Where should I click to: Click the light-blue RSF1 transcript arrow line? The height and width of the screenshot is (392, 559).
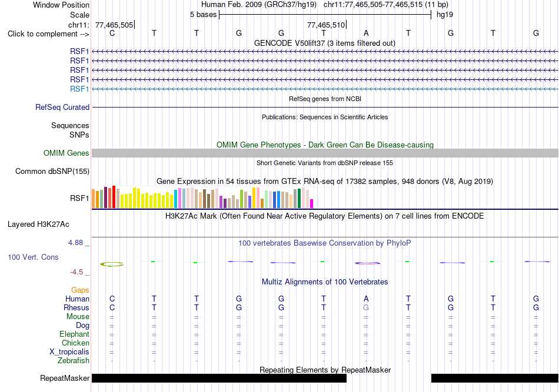click(325, 89)
